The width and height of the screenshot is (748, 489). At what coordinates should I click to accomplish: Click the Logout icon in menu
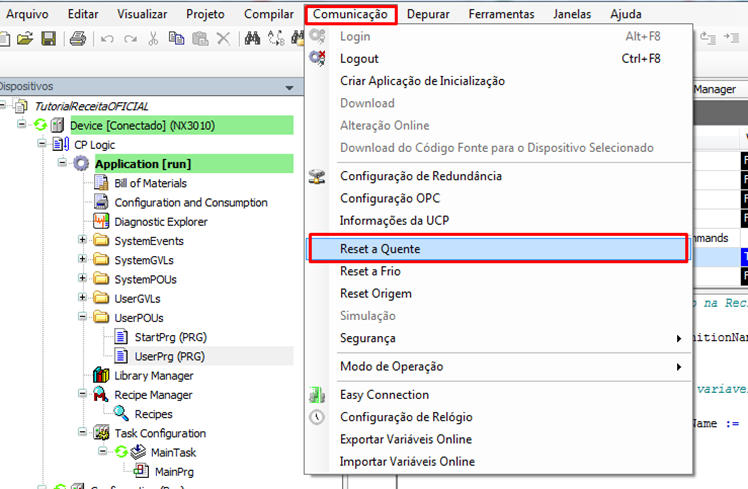point(318,59)
